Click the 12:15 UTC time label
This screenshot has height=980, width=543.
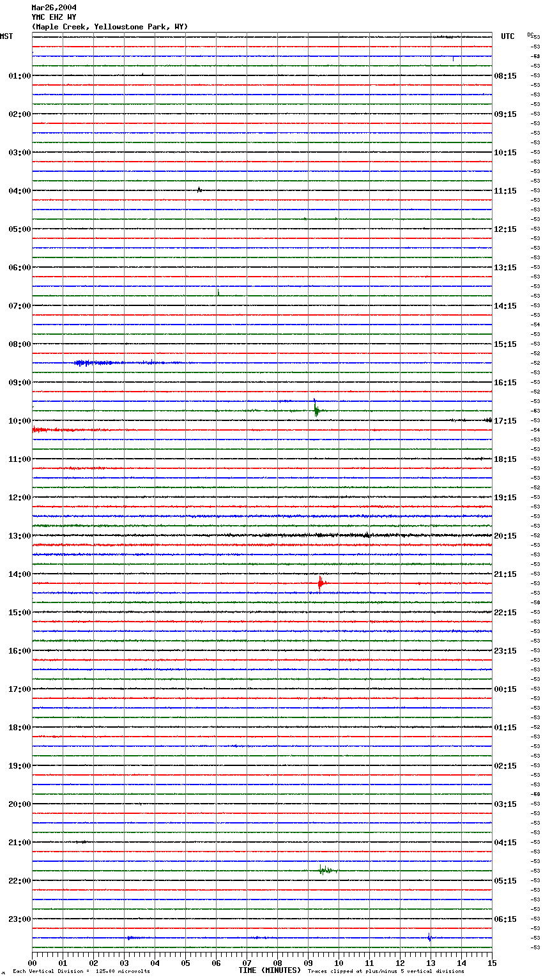point(505,229)
